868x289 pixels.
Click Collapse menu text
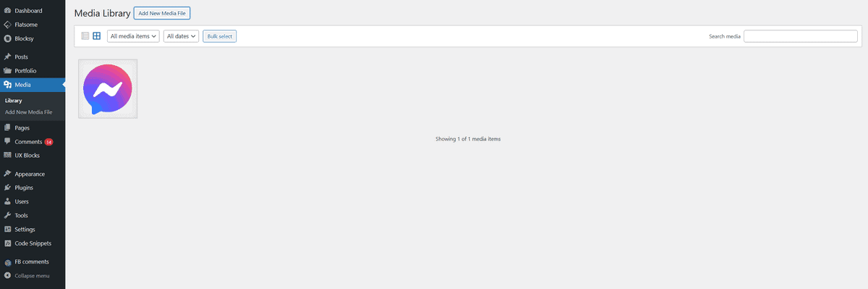pos(32,275)
